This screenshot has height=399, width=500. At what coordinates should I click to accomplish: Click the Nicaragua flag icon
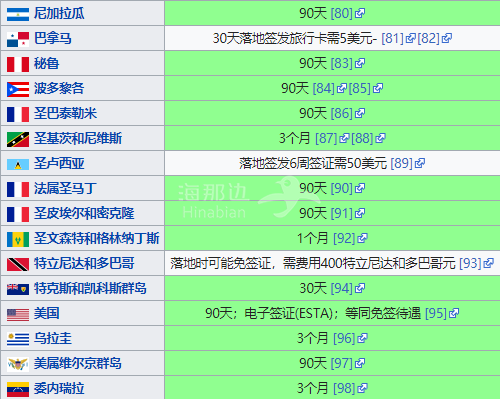point(18,14)
